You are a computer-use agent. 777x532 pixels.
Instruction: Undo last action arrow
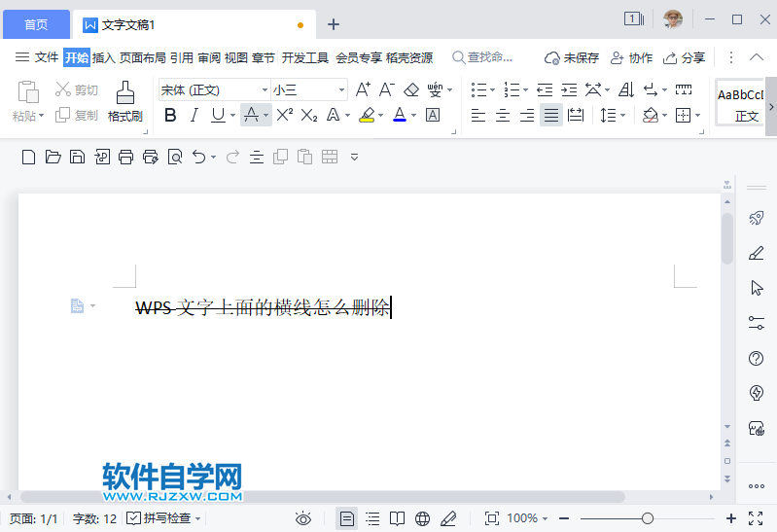pos(198,158)
